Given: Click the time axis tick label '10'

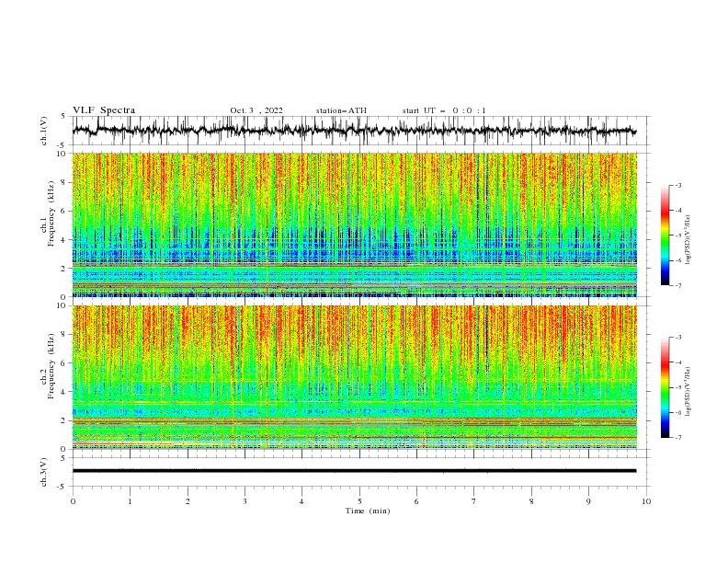Looking at the screenshot, I should click(646, 501).
